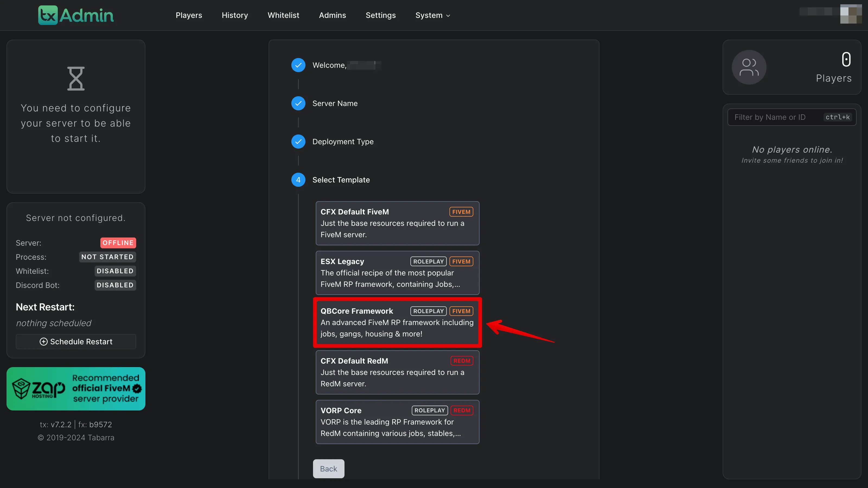Click the 'Server not configured.' heading
This screenshot has width=868, height=488.
(x=76, y=218)
